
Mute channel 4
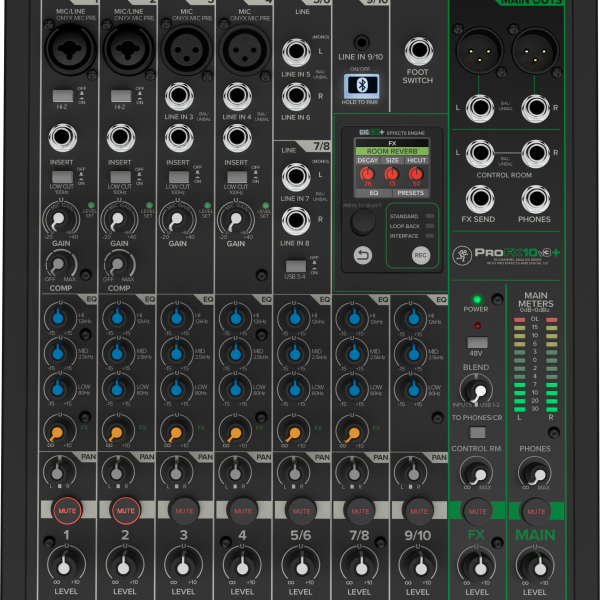coord(243,511)
